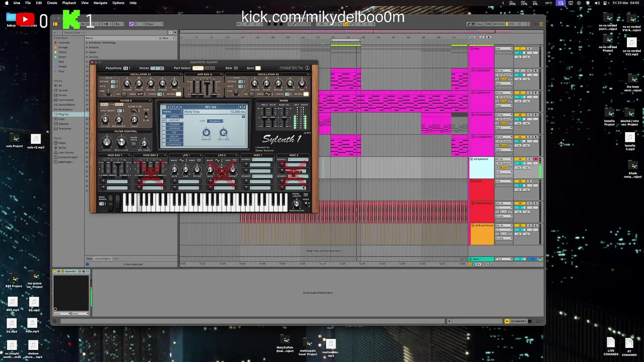Toggle Retrig button on Oscillator A1
Viewport: 644px width, 362px height.
[178, 94]
